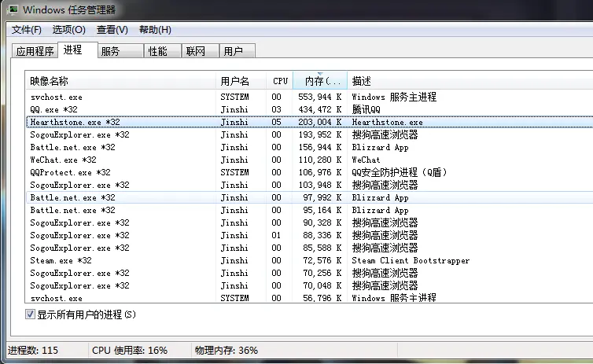Click the WeChat description cell

(x=366, y=160)
